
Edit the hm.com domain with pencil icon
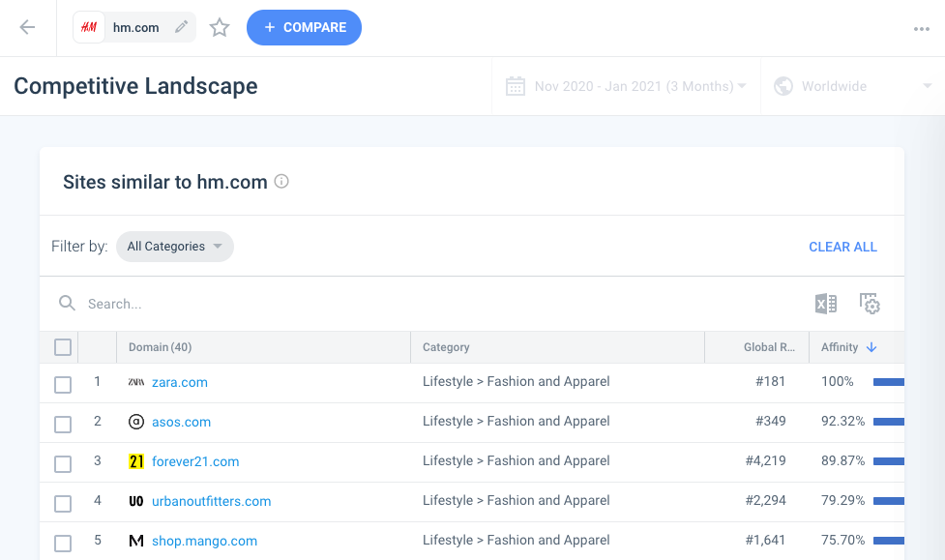[x=181, y=27]
